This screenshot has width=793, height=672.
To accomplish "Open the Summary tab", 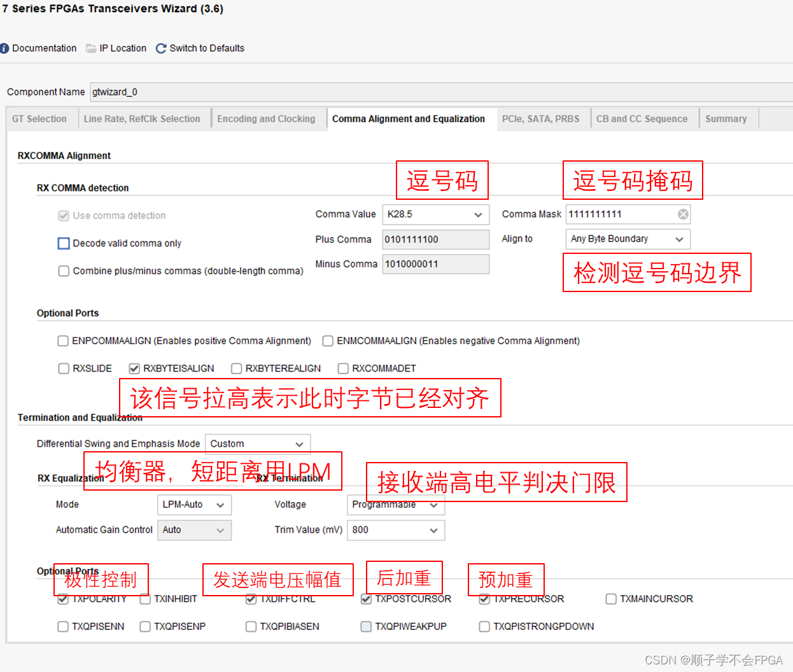I will [x=726, y=119].
